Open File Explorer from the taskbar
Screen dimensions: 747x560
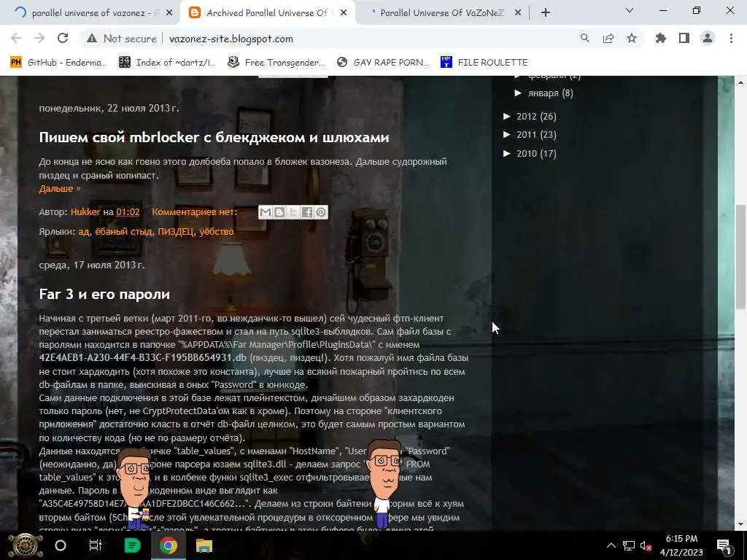pyautogui.click(x=204, y=545)
